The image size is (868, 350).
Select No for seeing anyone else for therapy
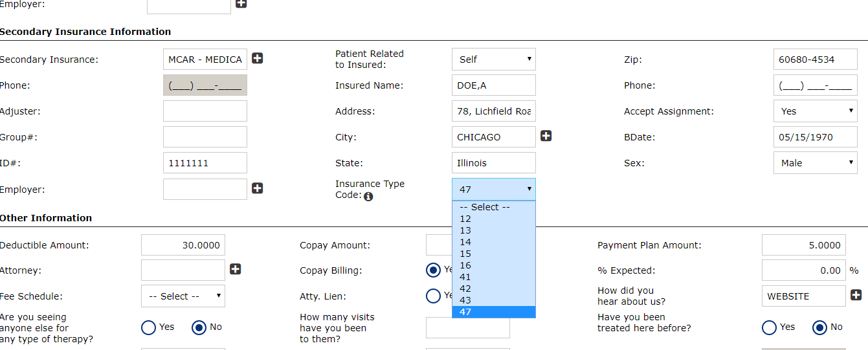(x=199, y=327)
